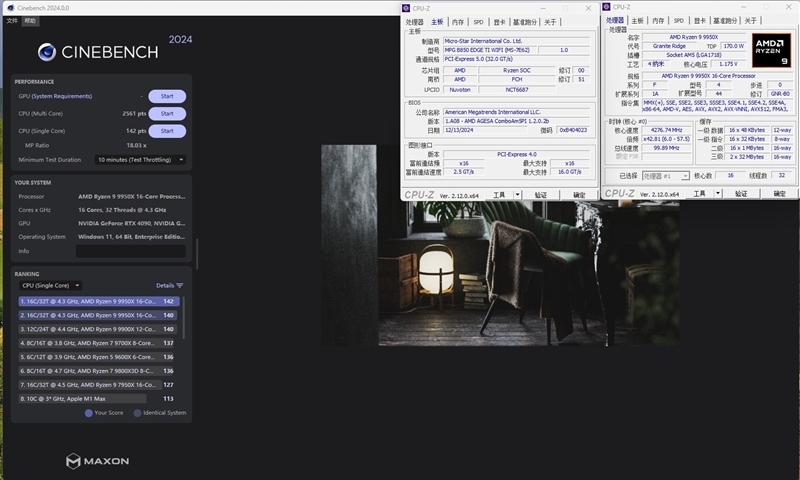Click the Your Score legend dot
Viewport: 800px width, 480px height.
[88, 413]
